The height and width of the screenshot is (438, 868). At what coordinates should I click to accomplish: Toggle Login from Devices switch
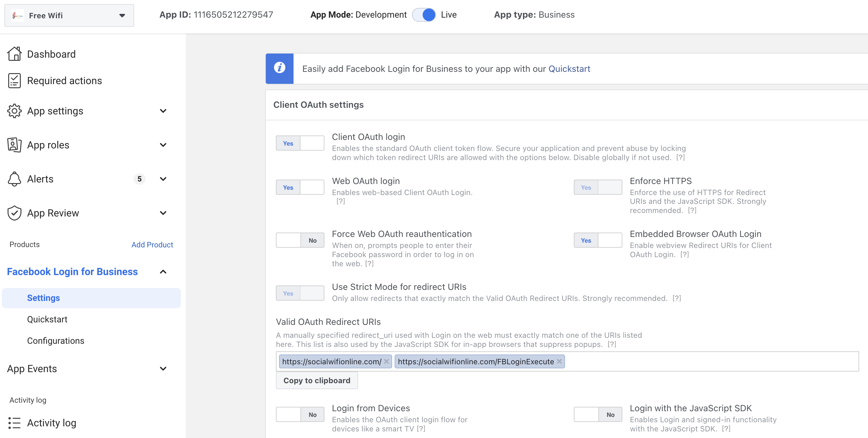tap(300, 415)
